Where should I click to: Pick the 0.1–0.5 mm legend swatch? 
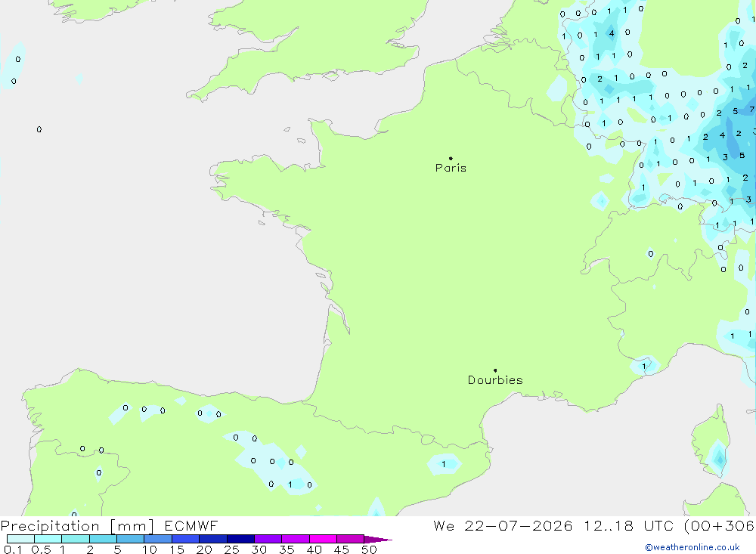point(20,539)
